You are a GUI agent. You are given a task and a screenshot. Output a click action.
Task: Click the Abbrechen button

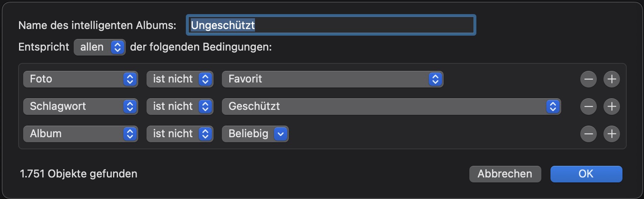(x=505, y=174)
